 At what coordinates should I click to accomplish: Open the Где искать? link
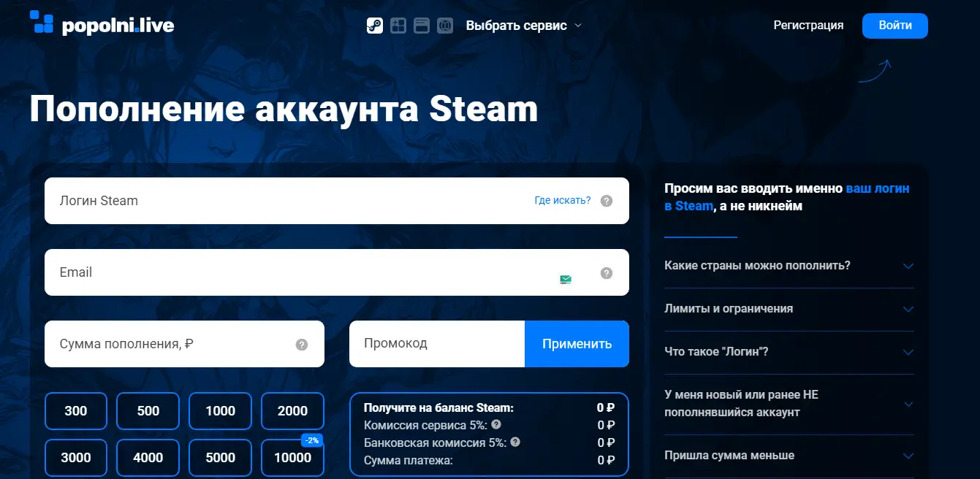point(563,200)
